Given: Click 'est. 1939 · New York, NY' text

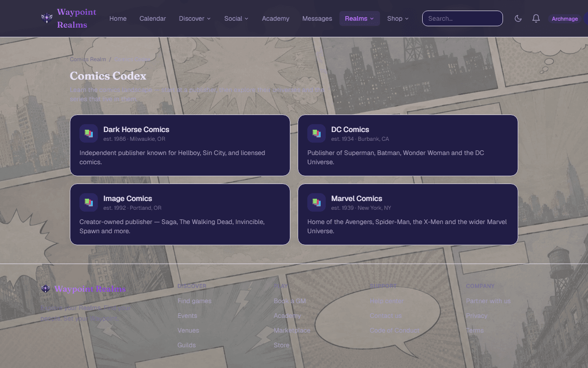Looking at the screenshot, I should pos(361,208).
